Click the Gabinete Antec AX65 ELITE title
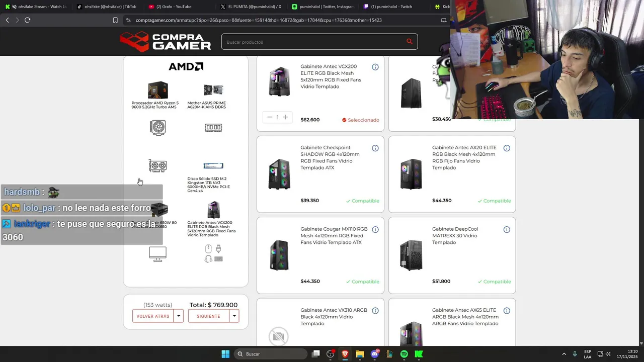Image resolution: width=644 pixels, height=362 pixels. pyautogui.click(x=465, y=317)
